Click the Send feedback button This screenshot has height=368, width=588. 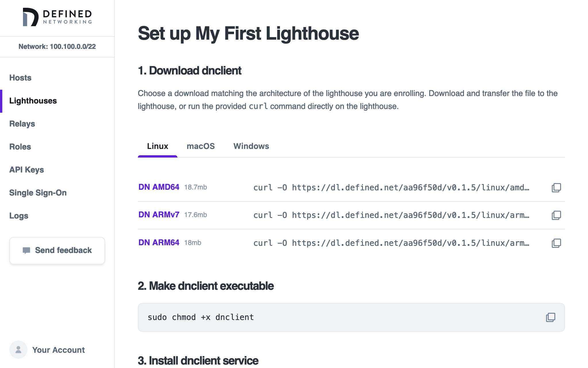click(57, 250)
